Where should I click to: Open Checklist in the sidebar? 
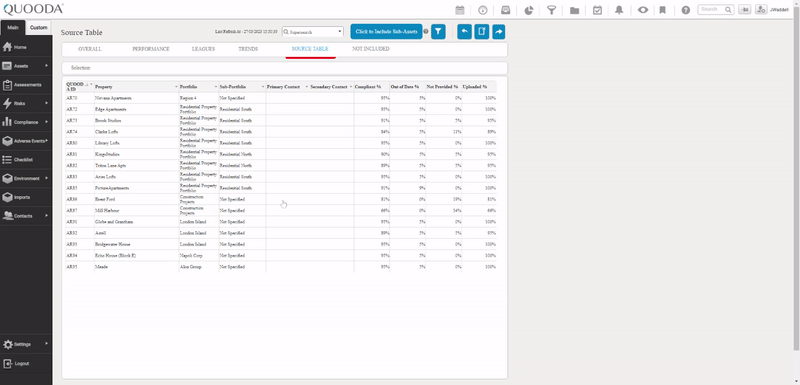[x=26, y=160]
